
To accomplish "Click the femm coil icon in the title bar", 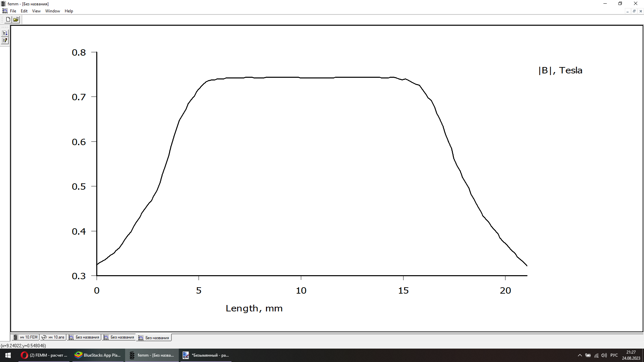I will (x=3, y=4).
